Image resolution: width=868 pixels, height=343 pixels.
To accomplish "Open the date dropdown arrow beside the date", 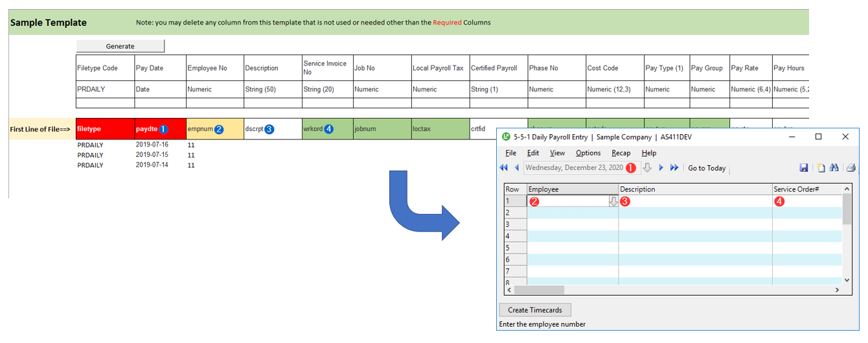I will coord(647,168).
